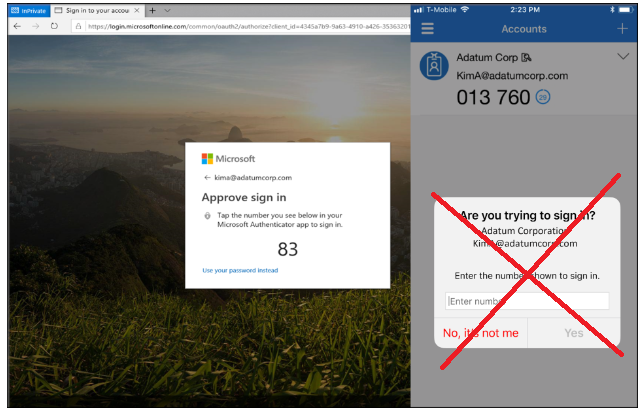This screenshot has height=408, width=642.
Task: Click the number 83 in sign-in dialog
Action: click(x=287, y=249)
